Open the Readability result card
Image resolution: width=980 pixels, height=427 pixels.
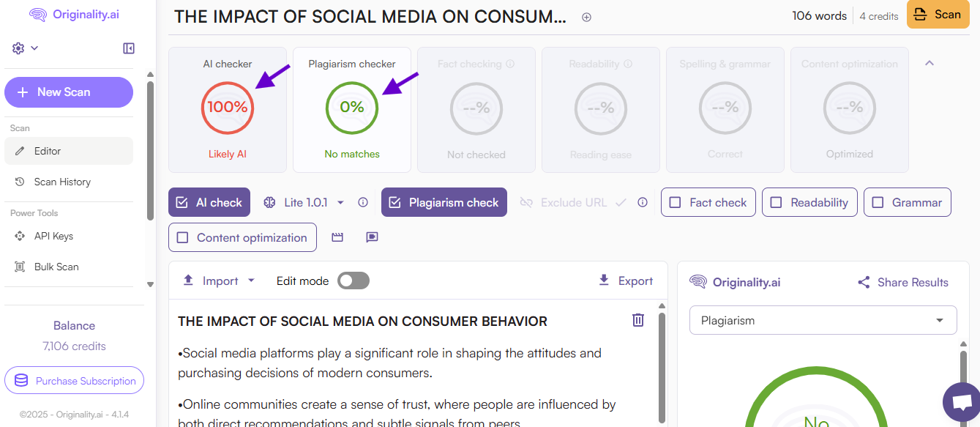pyautogui.click(x=601, y=110)
